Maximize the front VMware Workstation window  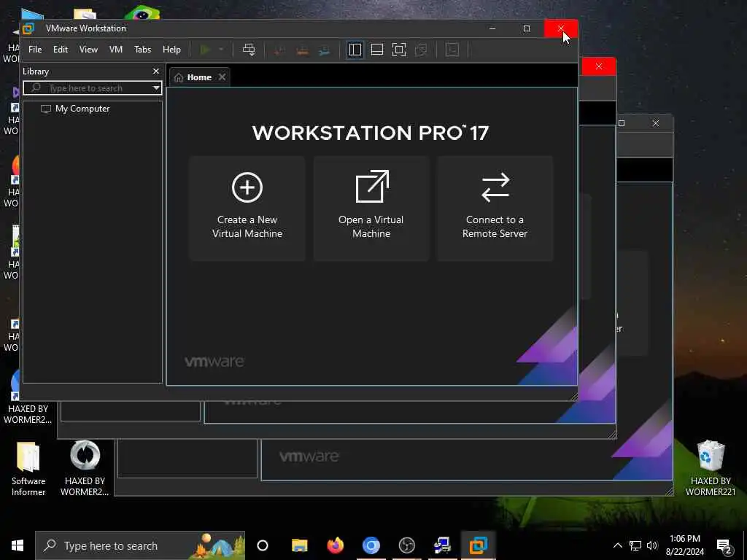[527, 28]
